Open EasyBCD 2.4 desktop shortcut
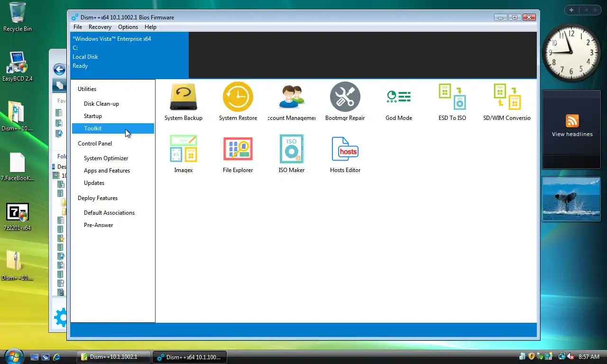607x364 pixels. point(18,66)
